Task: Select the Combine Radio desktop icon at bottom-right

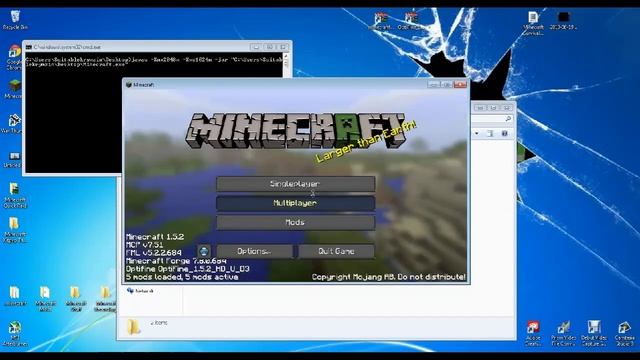Action: click(x=624, y=333)
